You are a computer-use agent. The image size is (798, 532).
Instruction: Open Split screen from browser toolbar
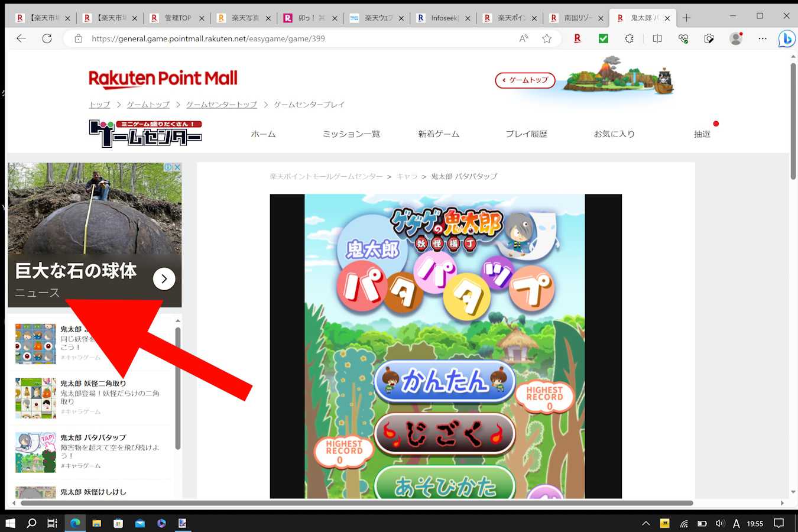point(657,38)
